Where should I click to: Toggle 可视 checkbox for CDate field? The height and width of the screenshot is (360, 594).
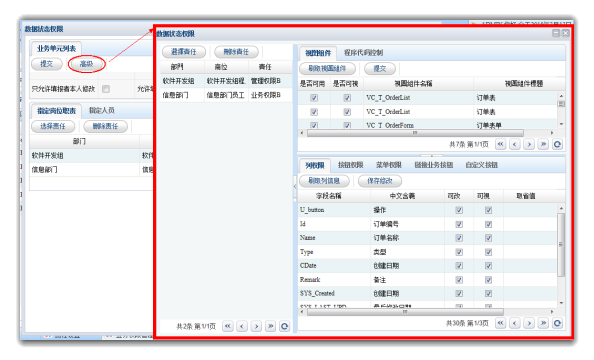488,266
